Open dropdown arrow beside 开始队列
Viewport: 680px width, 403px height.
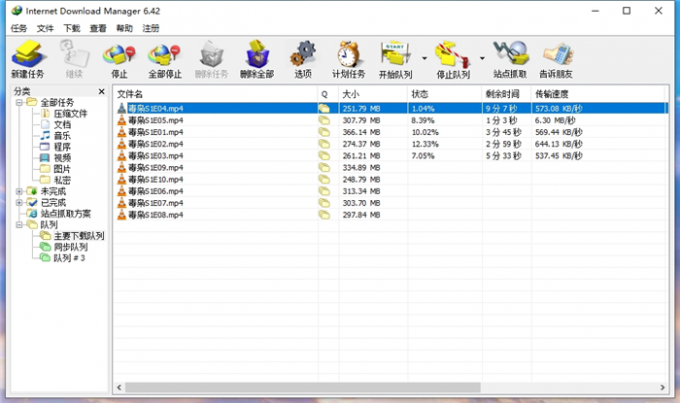pos(425,58)
